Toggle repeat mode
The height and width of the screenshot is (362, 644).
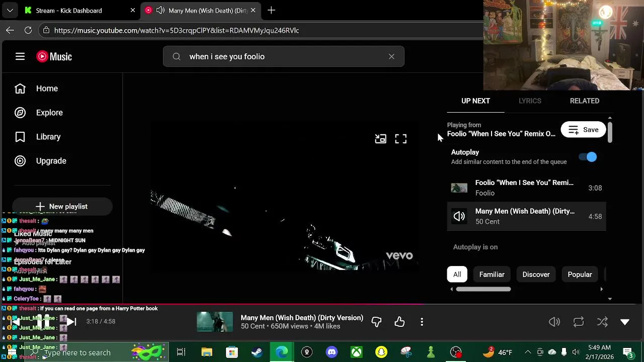[579, 322]
